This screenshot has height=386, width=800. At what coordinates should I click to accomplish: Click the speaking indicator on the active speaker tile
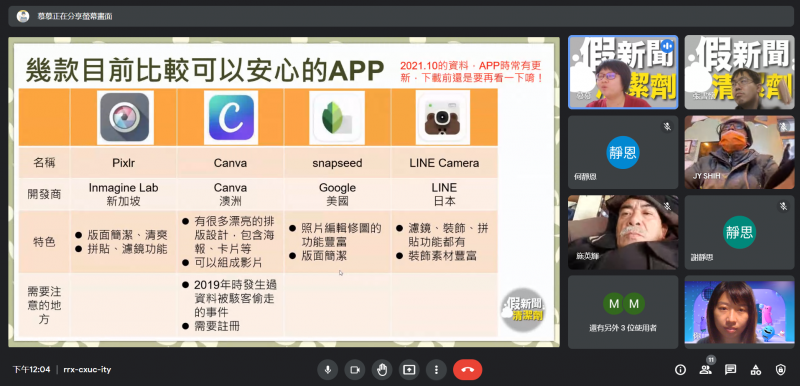(666, 47)
